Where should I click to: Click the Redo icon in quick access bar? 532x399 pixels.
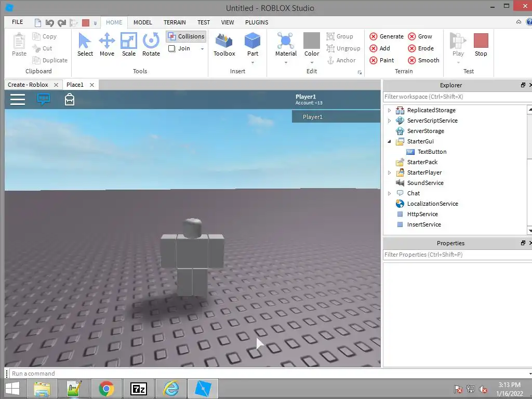pos(62,23)
